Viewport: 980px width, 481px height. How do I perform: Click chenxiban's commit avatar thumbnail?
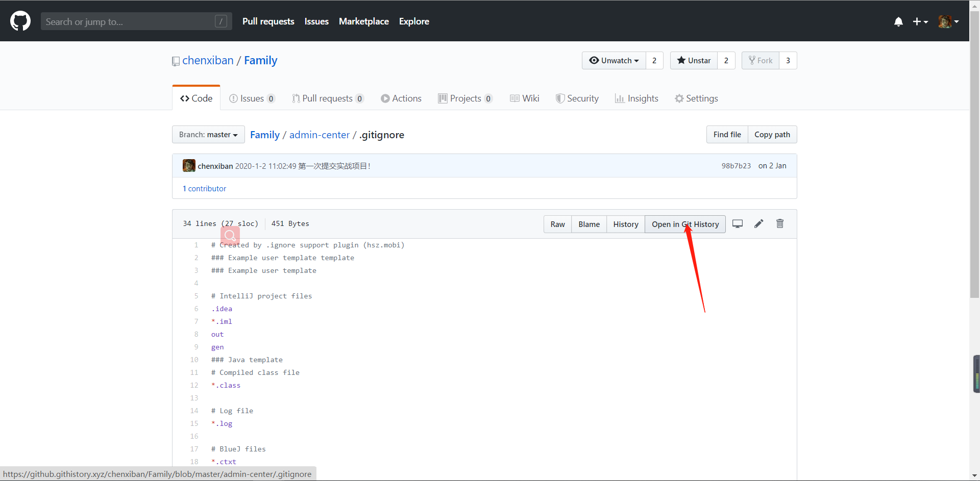[x=189, y=165]
